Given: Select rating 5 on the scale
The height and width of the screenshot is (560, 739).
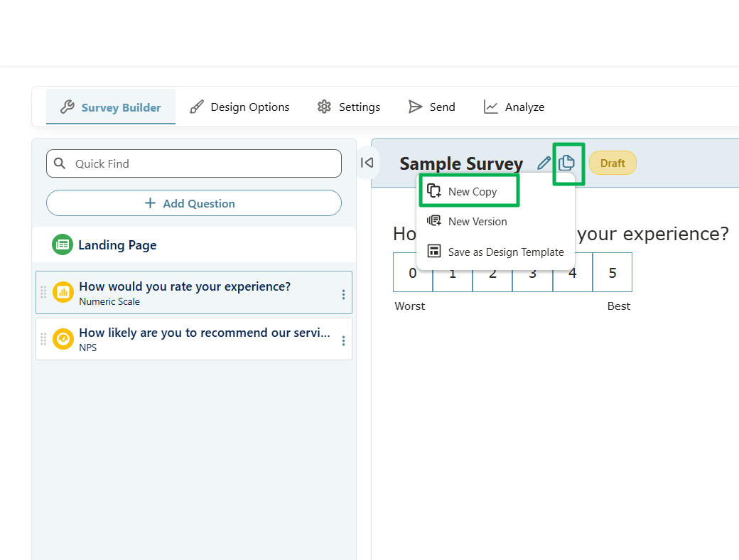Looking at the screenshot, I should tap(613, 272).
